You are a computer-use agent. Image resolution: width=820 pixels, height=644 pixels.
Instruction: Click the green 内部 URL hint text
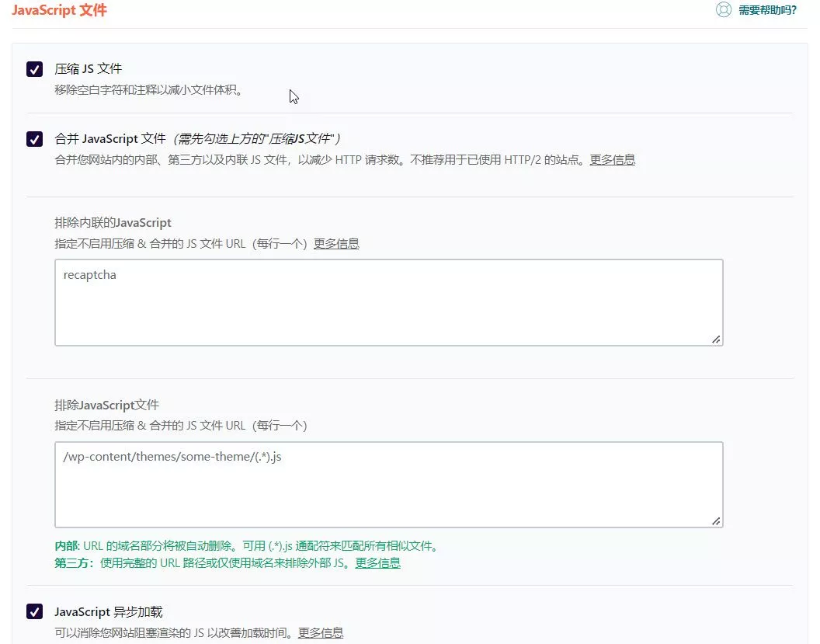coord(248,545)
